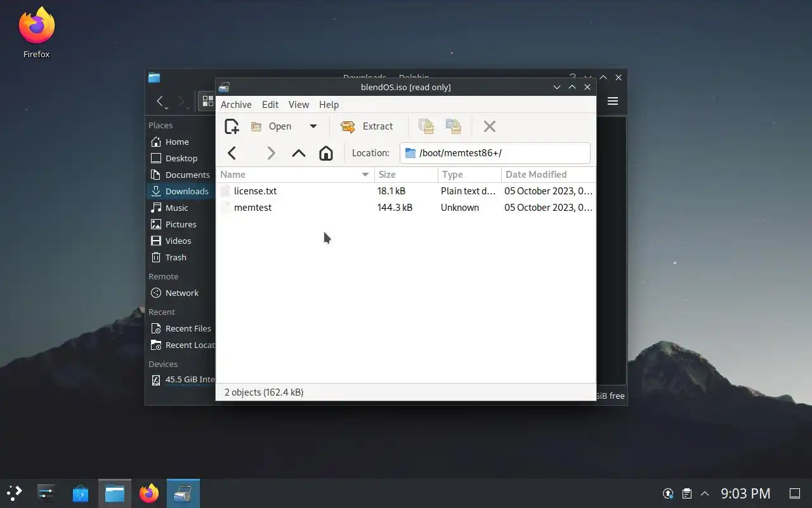
Task: Click the date cell of license.txt row
Action: tap(548, 191)
